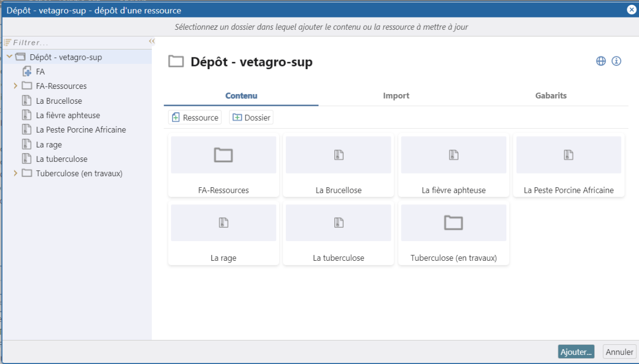Click the Tuberculose (en travaux) folder icon in the tree
This screenshot has height=364, width=639.
point(27,173)
